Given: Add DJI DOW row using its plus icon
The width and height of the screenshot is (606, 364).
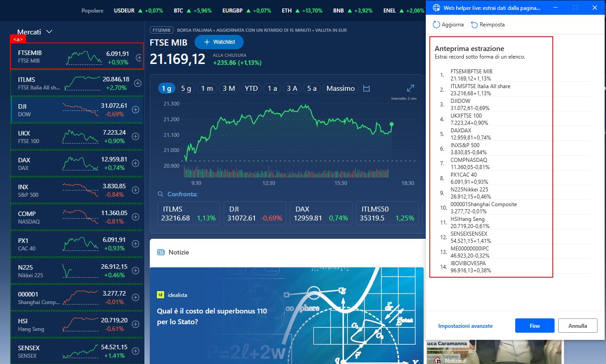Looking at the screenshot, I should pyautogui.click(x=136, y=110).
